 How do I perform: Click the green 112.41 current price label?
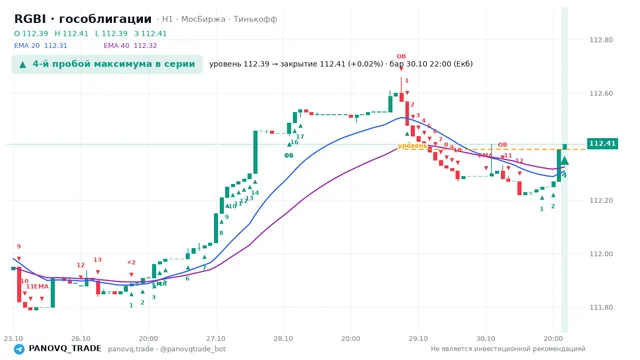(602, 143)
